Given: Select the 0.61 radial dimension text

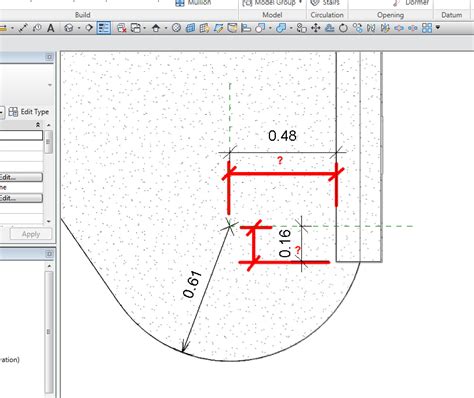Looking at the screenshot, I should pyautogui.click(x=192, y=285).
